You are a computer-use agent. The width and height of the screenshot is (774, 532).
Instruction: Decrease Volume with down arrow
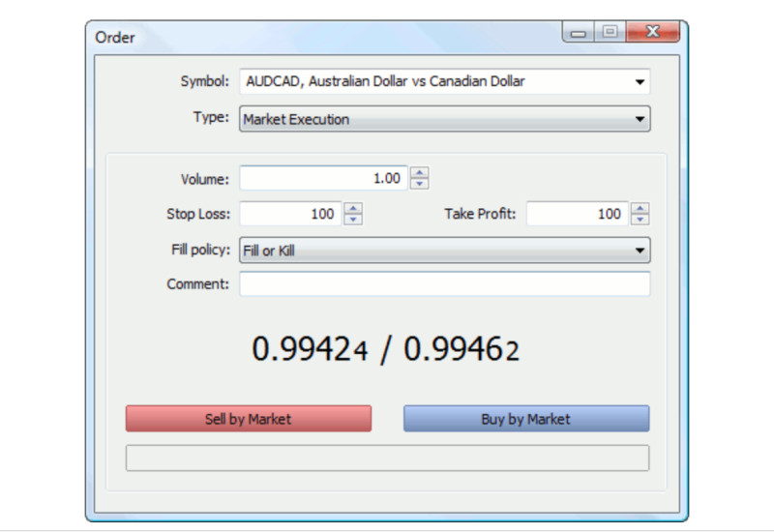click(420, 184)
